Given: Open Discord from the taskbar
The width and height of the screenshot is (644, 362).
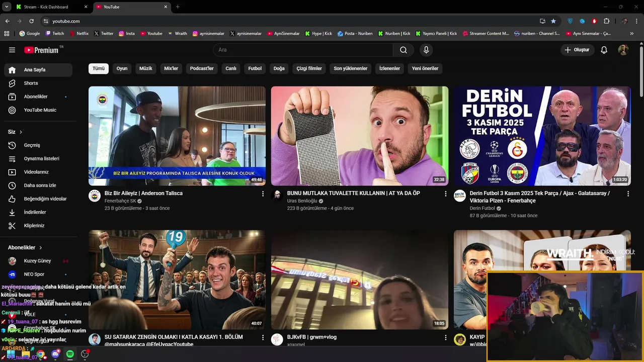Looking at the screenshot, I should tap(55, 354).
